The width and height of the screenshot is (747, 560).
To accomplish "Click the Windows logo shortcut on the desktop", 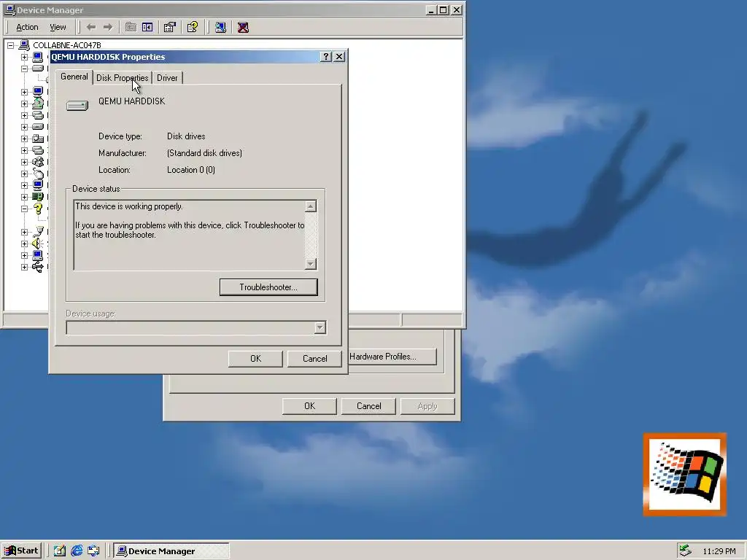I will coord(684,474).
